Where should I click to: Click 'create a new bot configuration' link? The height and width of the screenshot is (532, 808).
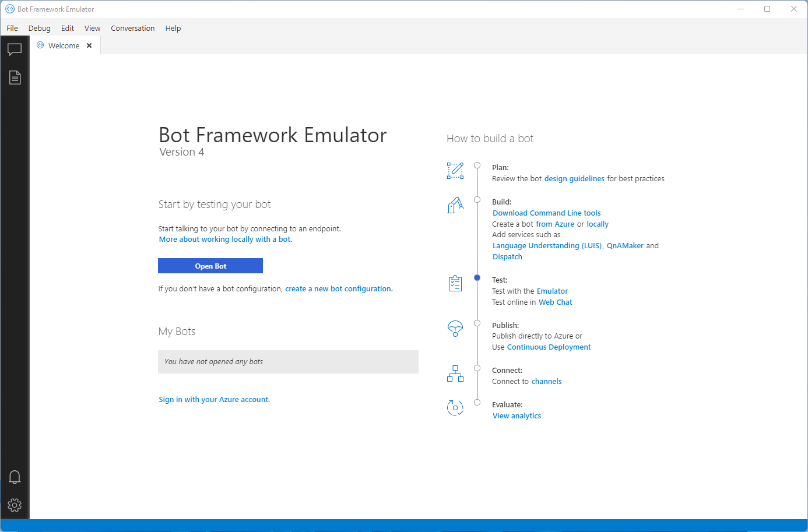click(x=339, y=289)
